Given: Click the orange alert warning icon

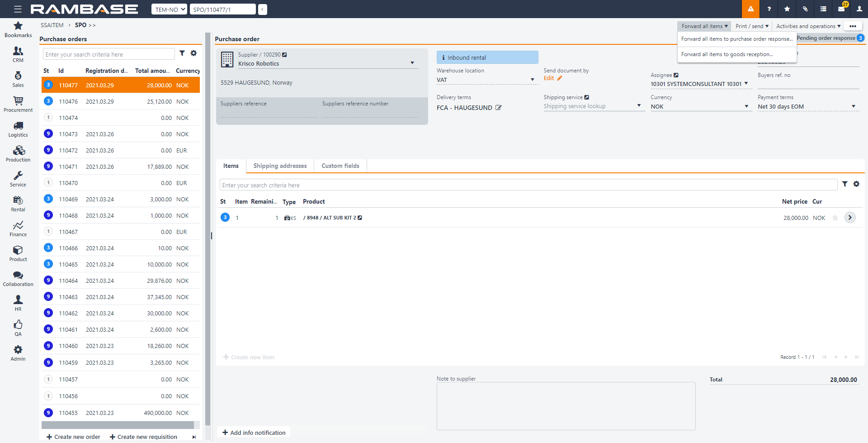Looking at the screenshot, I should click(750, 9).
